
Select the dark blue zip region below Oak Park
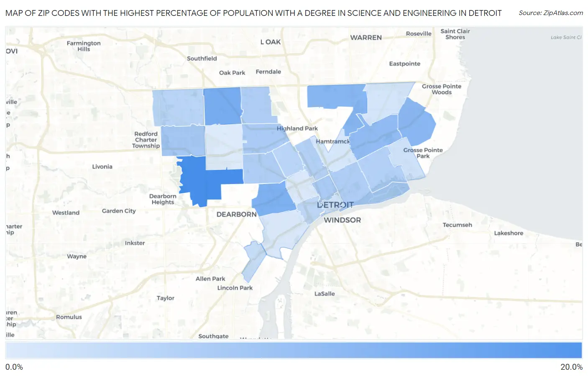222,106
